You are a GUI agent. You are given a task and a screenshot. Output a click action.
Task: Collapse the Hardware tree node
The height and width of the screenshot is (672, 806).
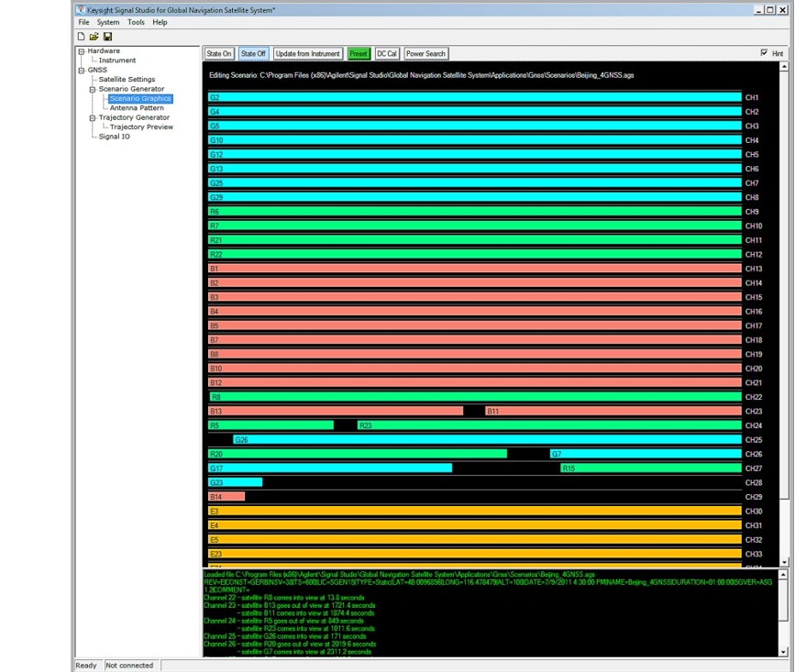[82, 51]
